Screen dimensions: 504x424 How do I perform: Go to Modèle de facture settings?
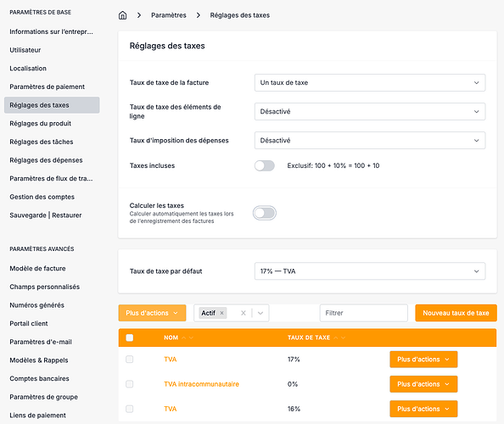coord(37,268)
